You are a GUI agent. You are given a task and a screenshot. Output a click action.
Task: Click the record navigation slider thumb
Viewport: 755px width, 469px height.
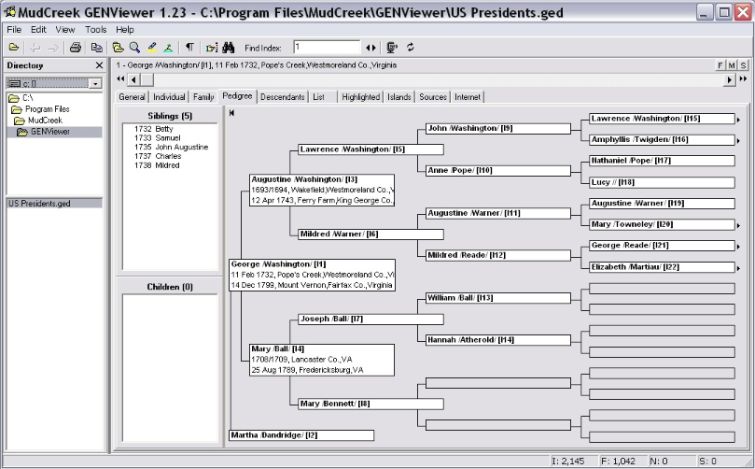tap(147, 79)
